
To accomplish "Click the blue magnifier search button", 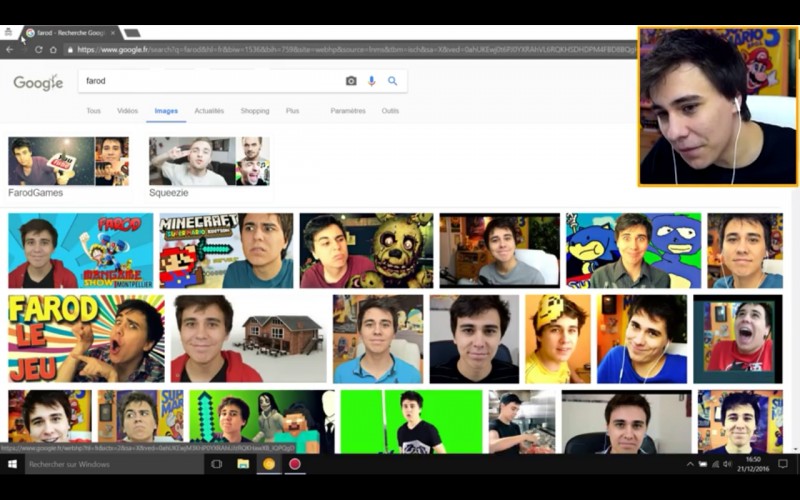I will tap(392, 81).
